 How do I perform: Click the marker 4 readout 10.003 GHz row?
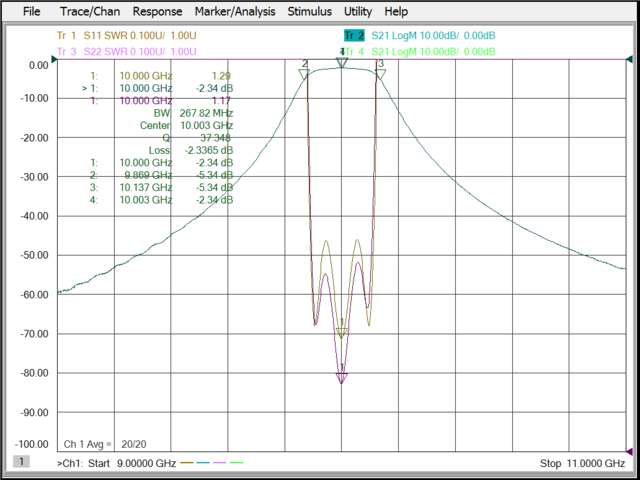[162, 200]
